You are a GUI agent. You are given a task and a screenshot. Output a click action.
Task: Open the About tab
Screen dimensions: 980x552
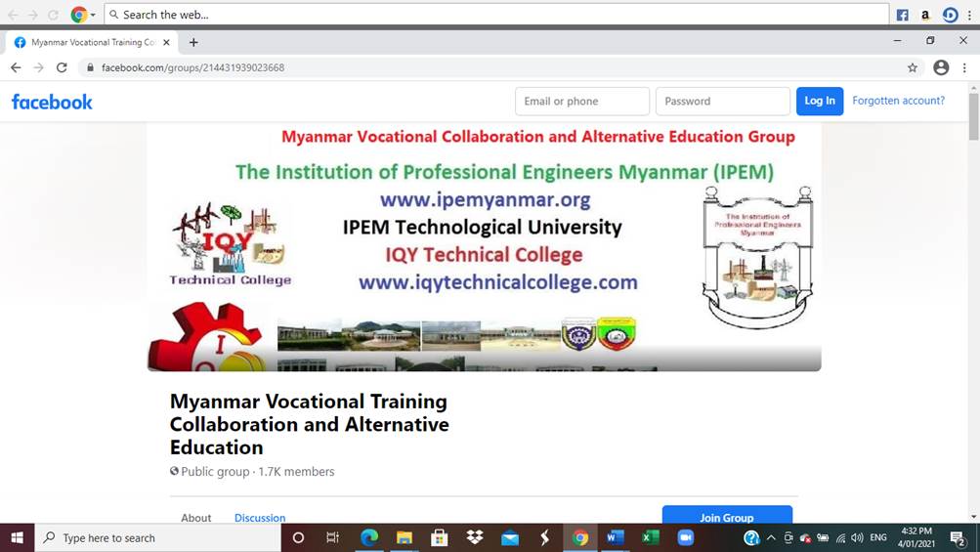tap(196, 517)
